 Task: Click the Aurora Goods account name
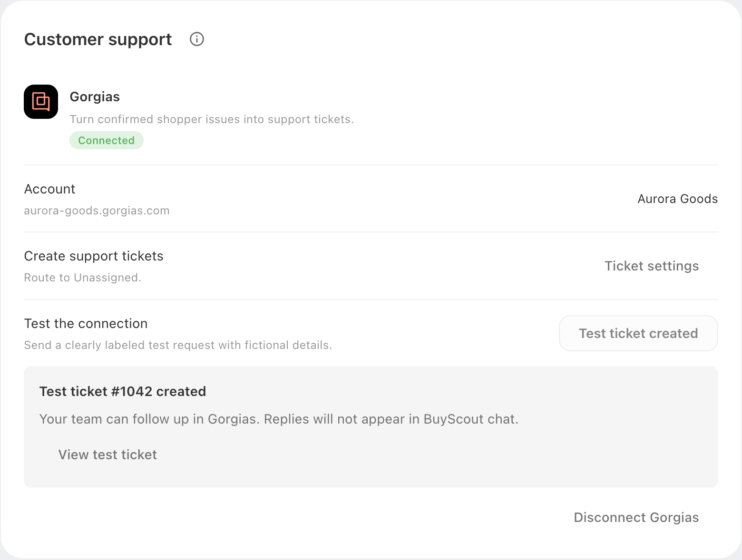677,199
